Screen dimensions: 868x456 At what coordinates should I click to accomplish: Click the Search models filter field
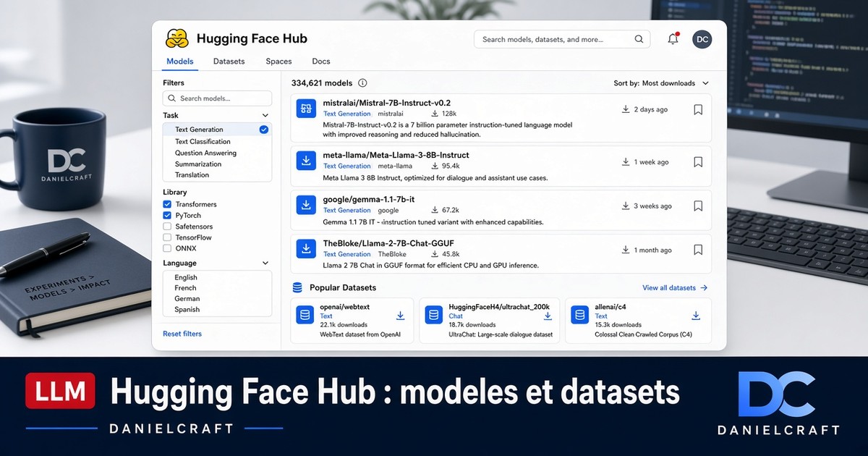pos(218,98)
